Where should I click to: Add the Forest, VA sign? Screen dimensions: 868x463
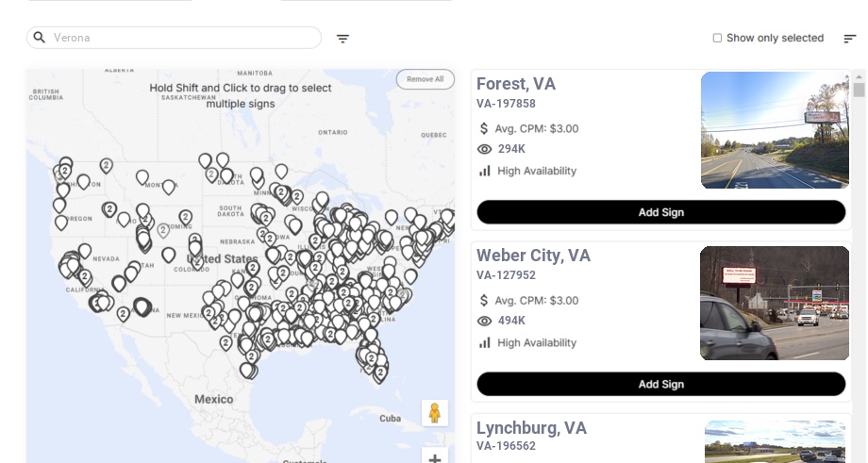pos(660,212)
